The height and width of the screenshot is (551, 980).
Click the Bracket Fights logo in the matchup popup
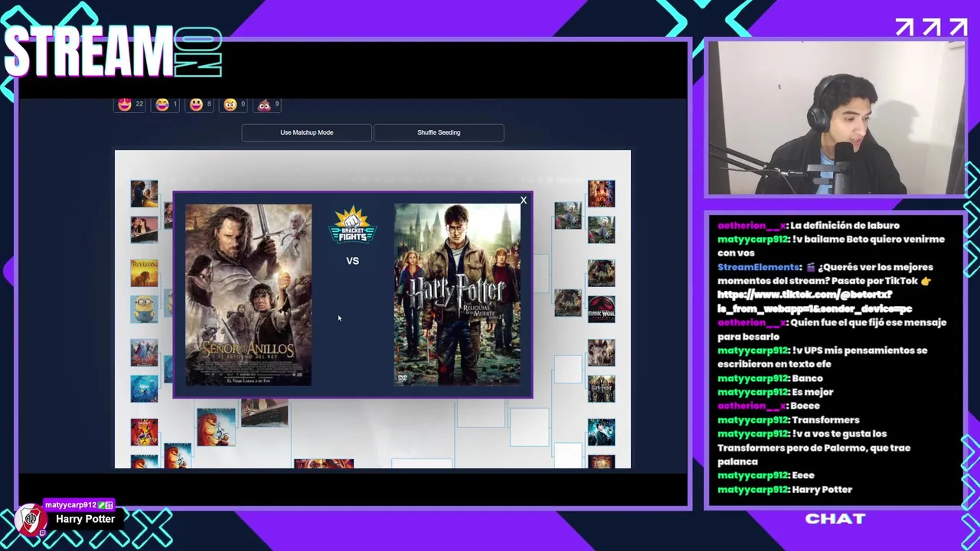point(352,225)
